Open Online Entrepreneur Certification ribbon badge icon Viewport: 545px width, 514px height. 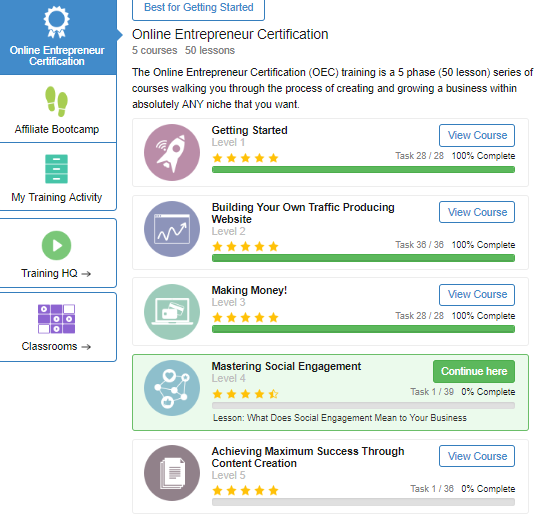point(56,22)
